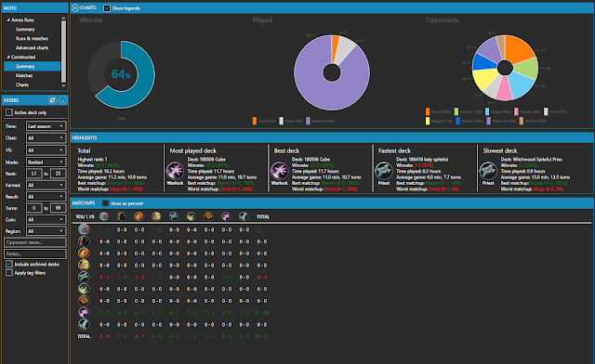Select the Hunter row icon in matchups

(84, 241)
